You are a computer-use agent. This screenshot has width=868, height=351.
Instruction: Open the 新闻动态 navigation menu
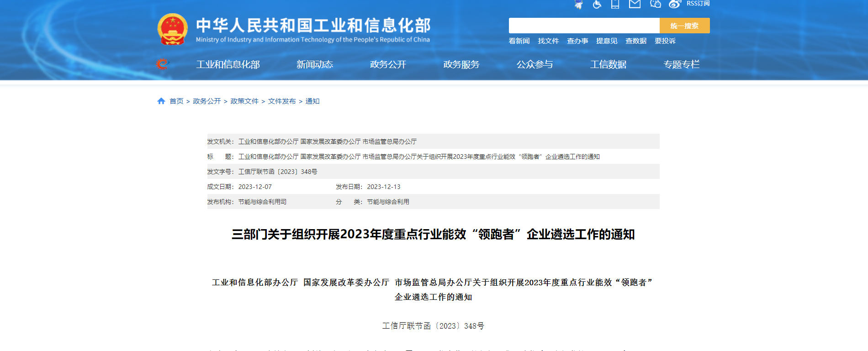coord(315,65)
